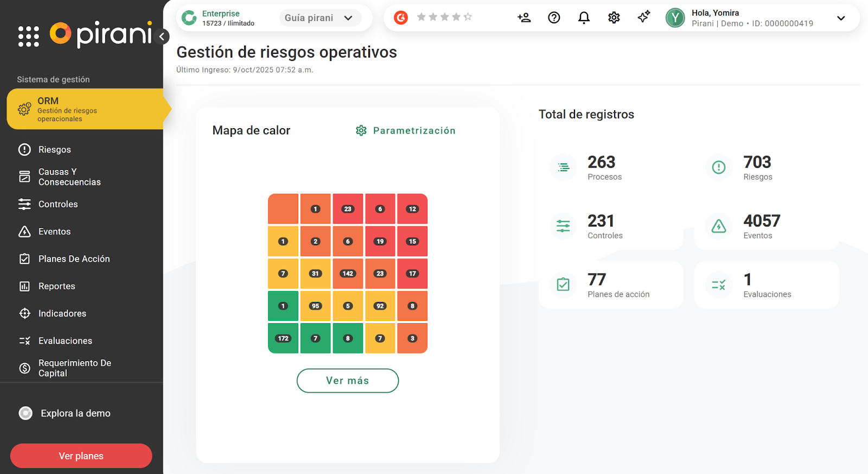
Task: Open Riesgos in the sidebar
Action: point(54,150)
